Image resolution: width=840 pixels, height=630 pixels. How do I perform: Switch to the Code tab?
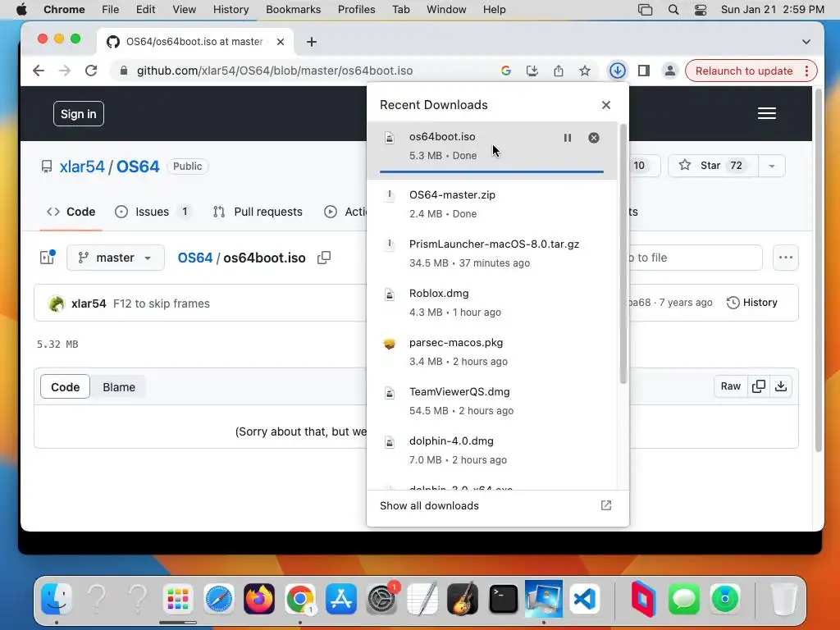coord(71,212)
